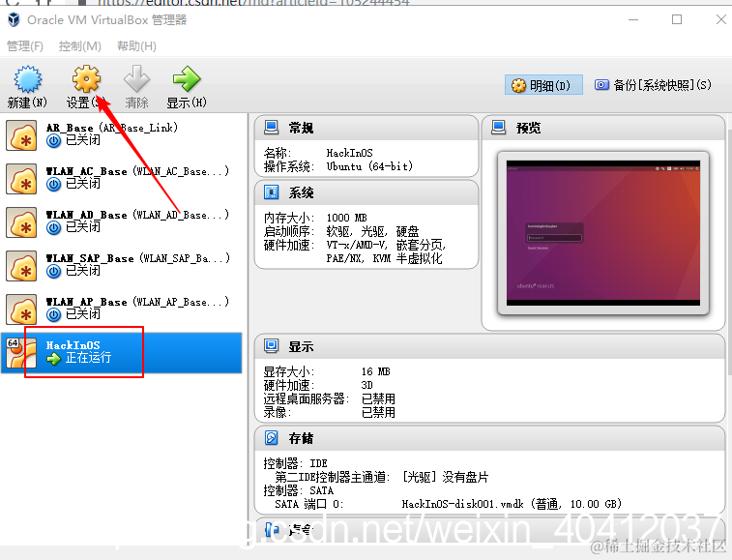Switch to the 备份[系统快照](S) snapshots view
This screenshot has width=732, height=560.
point(653,85)
